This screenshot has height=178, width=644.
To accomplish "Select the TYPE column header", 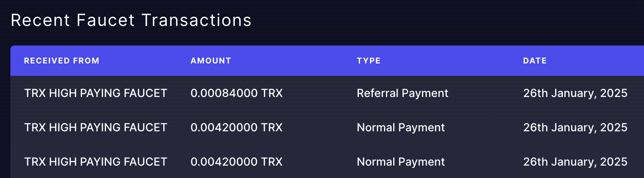I will coord(369,61).
